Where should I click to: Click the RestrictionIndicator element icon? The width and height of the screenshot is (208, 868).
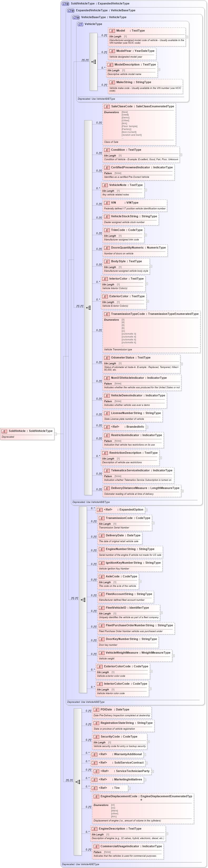pyautogui.click(x=107, y=435)
